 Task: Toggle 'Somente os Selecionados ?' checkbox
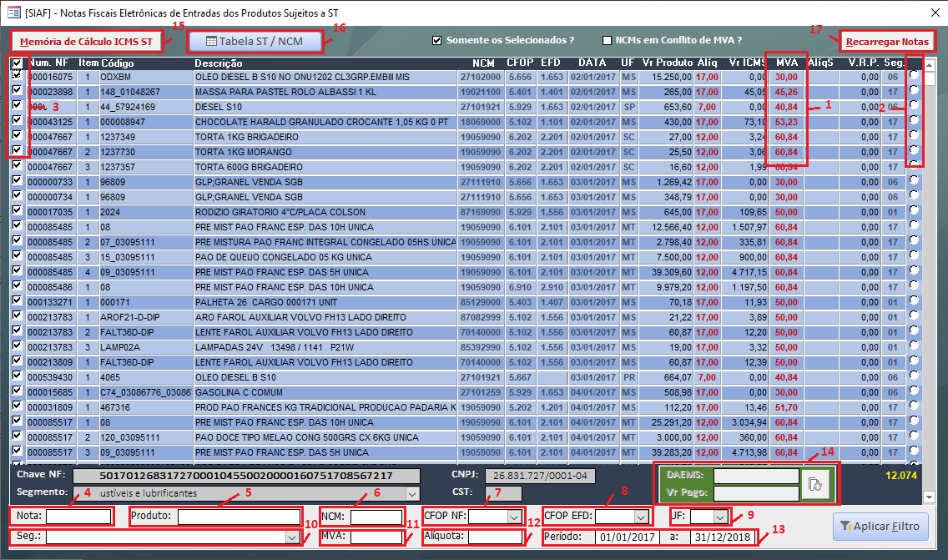coord(436,40)
